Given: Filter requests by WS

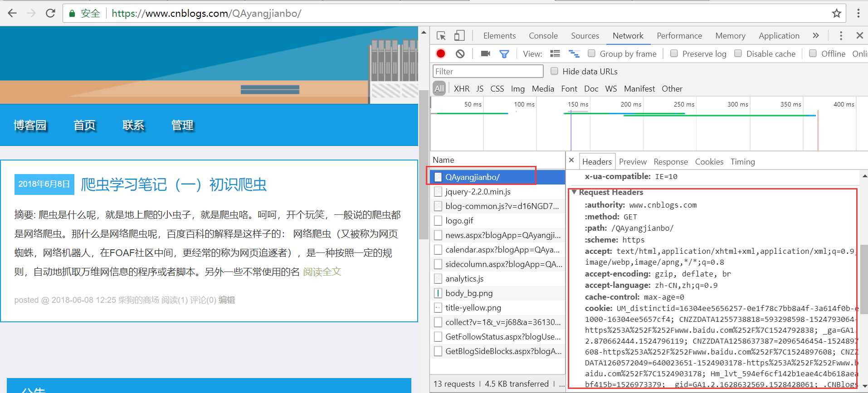Looking at the screenshot, I should (611, 89).
